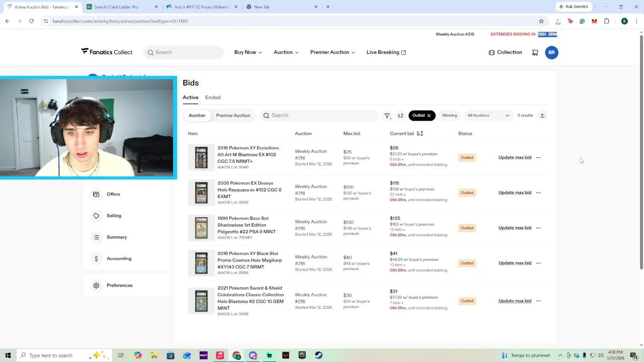Viewport: 644px width, 362px height.
Task: Switch to the Active bids tab
Action: pos(190,98)
